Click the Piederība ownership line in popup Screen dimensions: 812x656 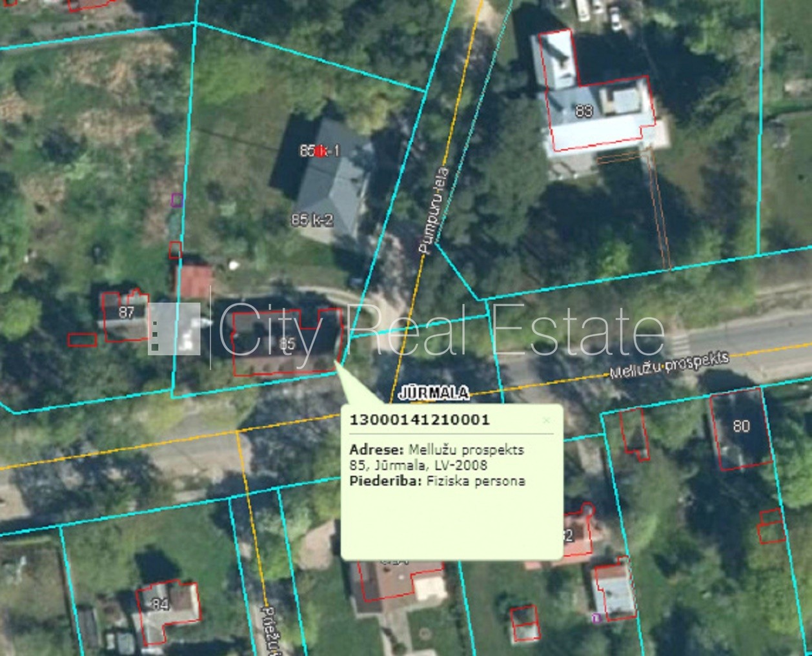(437, 481)
